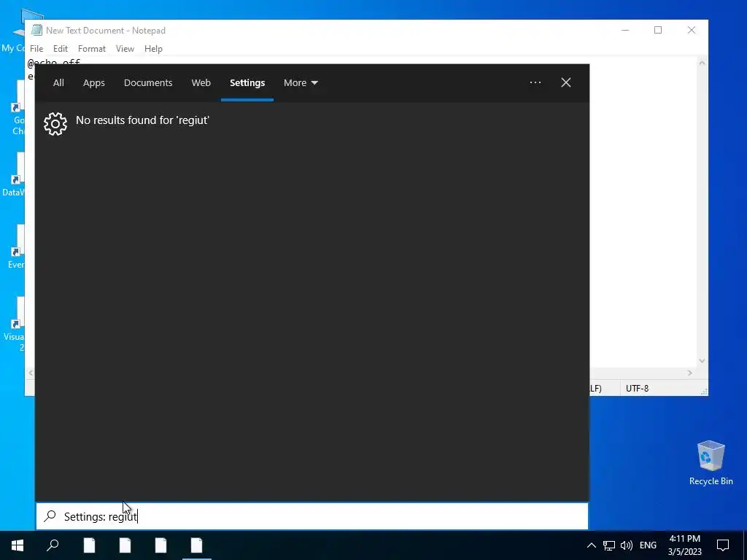Open the search panel options ellipsis

point(535,82)
